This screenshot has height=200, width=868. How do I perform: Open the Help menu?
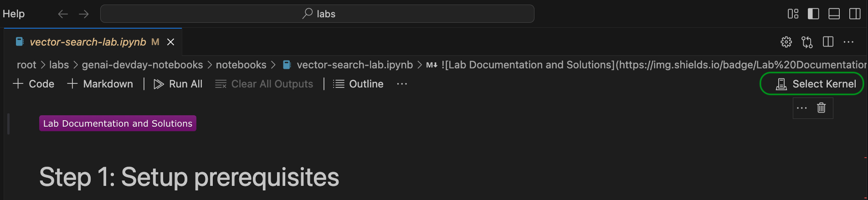14,14
